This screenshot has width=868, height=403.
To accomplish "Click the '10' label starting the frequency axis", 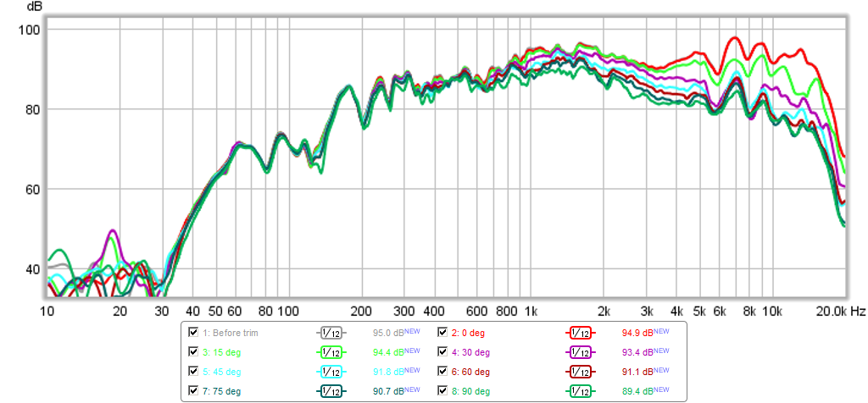I will click(47, 312).
